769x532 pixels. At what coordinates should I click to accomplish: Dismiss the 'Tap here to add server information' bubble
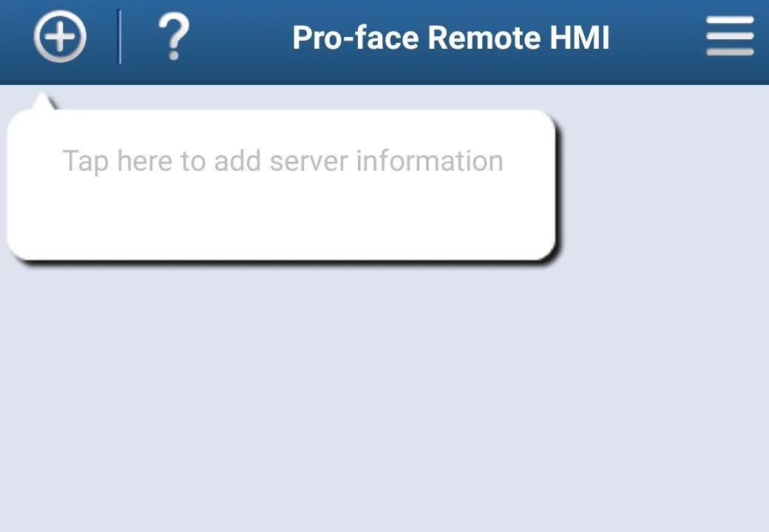coord(282,185)
